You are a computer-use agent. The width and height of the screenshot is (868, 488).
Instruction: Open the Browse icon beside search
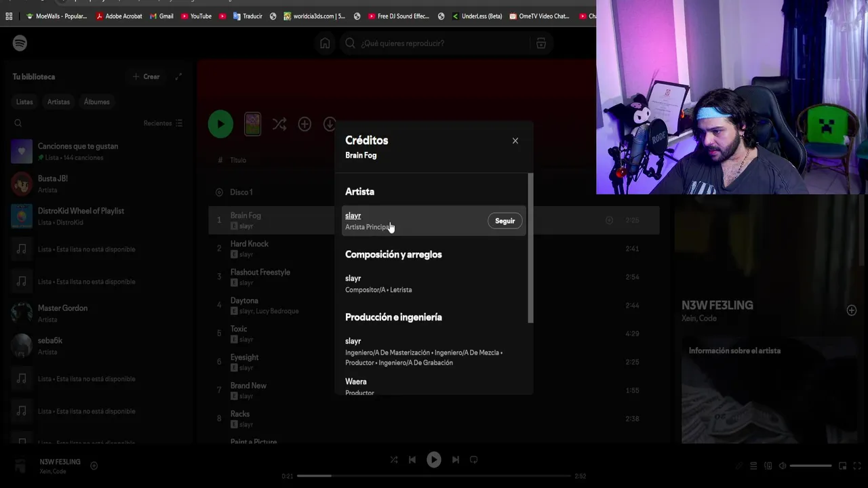click(x=540, y=43)
